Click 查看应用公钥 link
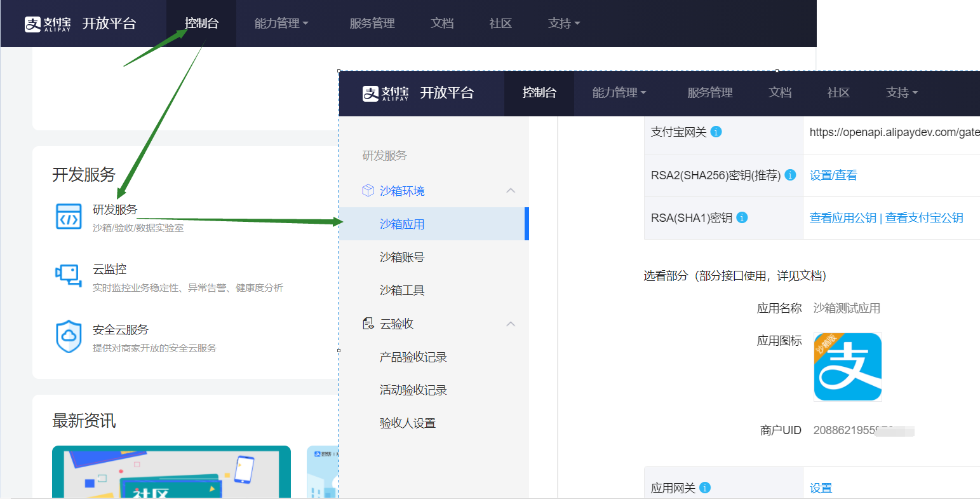980x499 pixels. [x=843, y=217]
